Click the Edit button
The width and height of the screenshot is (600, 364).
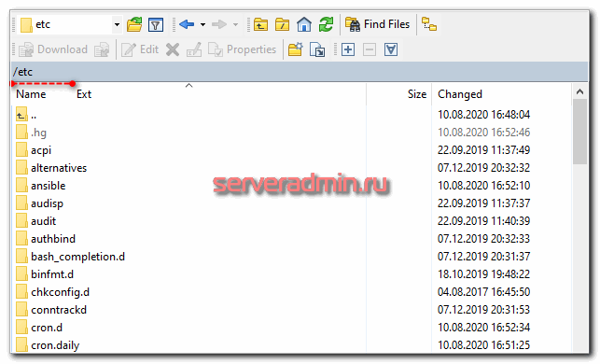140,49
